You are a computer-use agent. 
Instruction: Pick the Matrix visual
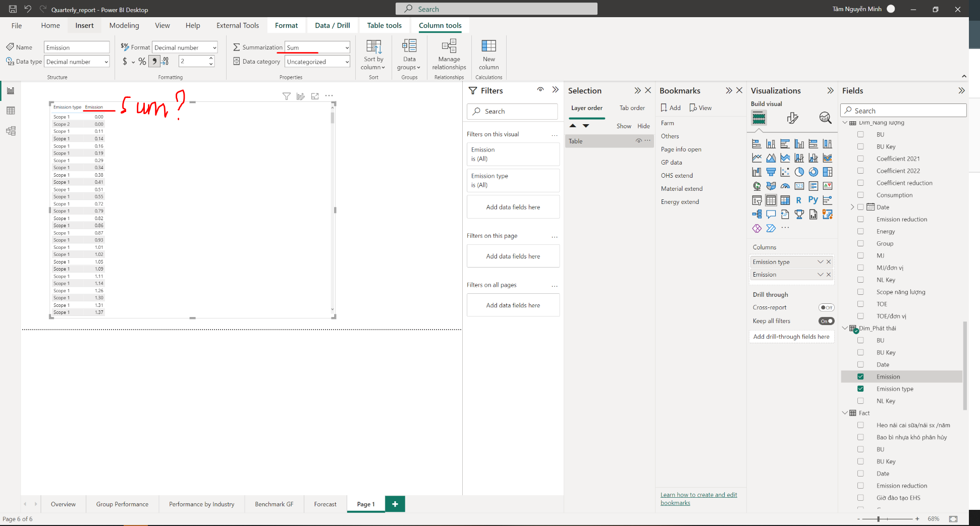[x=785, y=200]
